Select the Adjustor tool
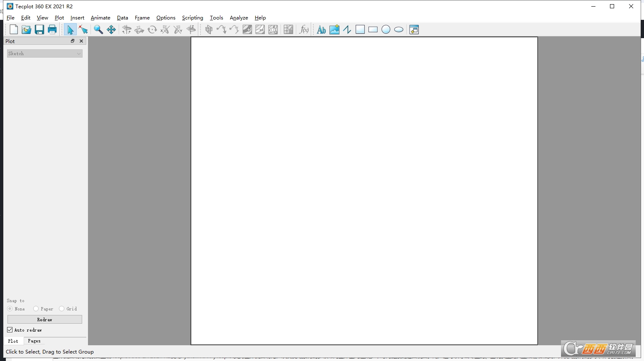Screen dimensions: 644x361 tap(83, 29)
